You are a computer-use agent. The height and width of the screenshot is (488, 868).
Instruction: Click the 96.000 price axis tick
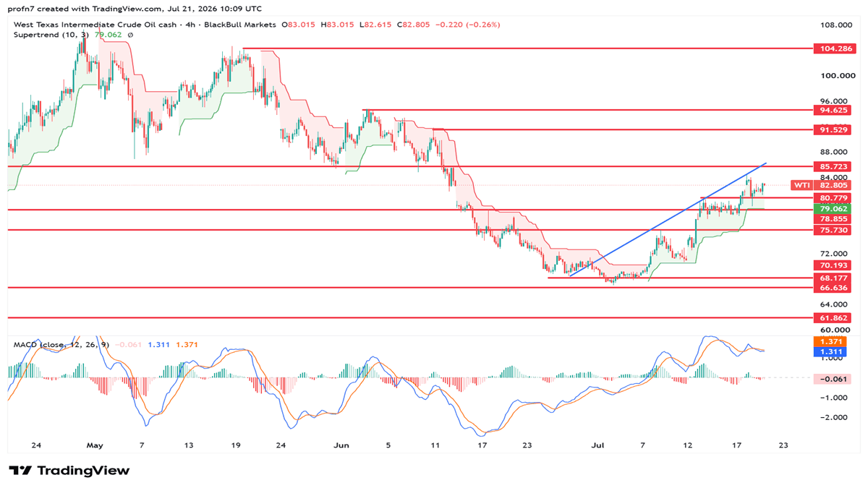pos(835,100)
